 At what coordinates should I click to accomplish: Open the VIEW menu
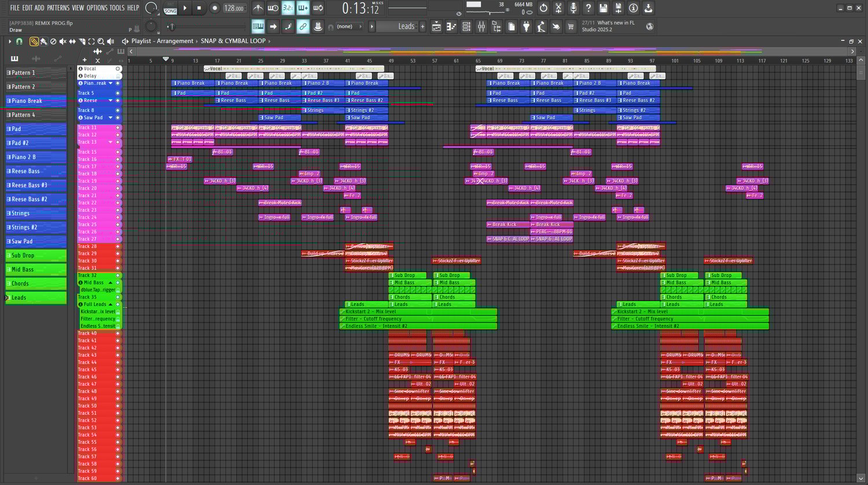(x=78, y=8)
